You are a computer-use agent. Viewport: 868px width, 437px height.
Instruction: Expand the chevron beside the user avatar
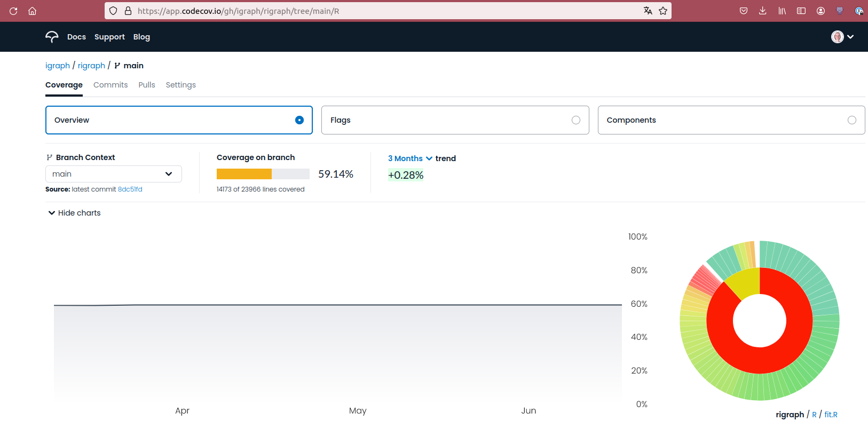[x=850, y=37]
